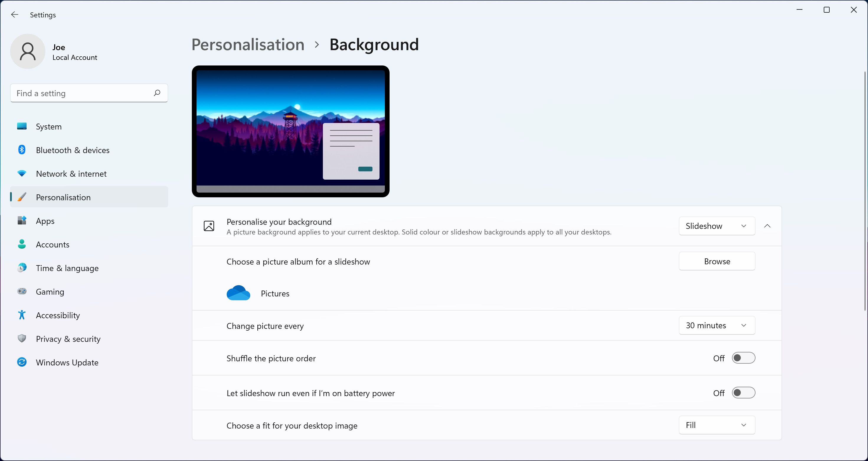Enable slideshow on battery power toggle
The width and height of the screenshot is (868, 461).
[743, 393]
